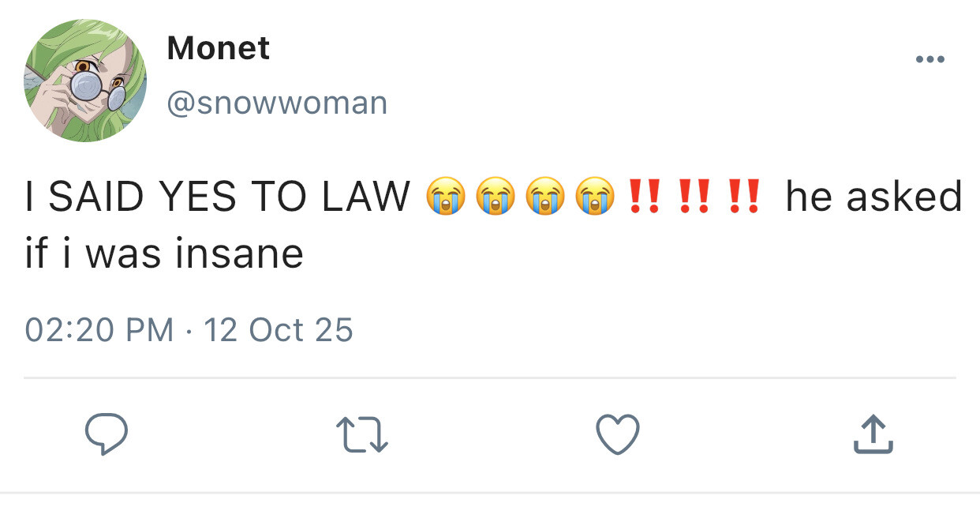Open Monet's green-haired profile avatar
The height and width of the screenshot is (507, 980).
tap(85, 81)
